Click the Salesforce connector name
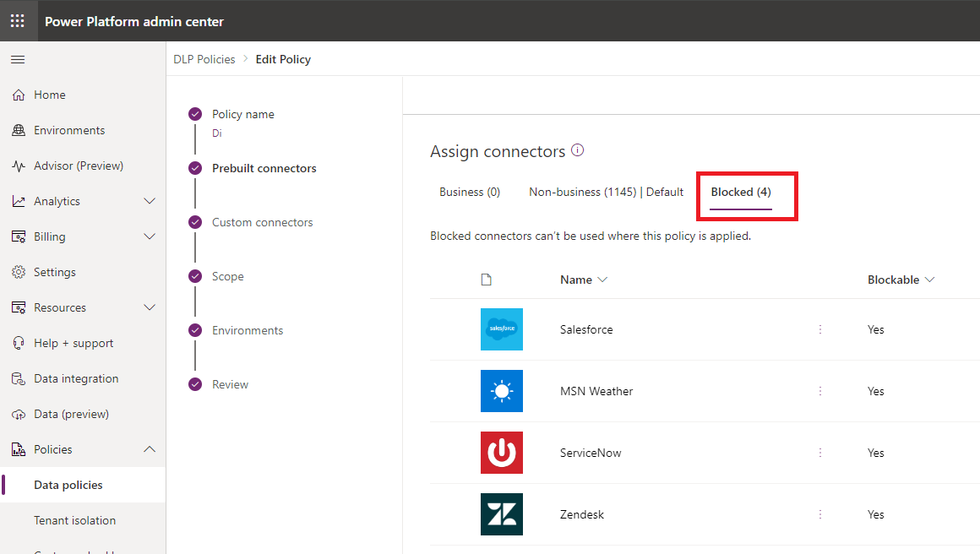Screen dimensions: 980x554 (586, 329)
